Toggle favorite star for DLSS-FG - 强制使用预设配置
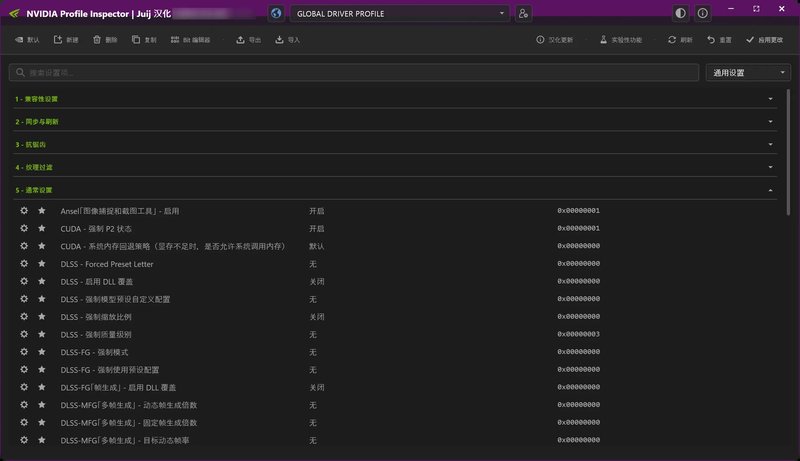The width and height of the screenshot is (800, 461). (42, 369)
